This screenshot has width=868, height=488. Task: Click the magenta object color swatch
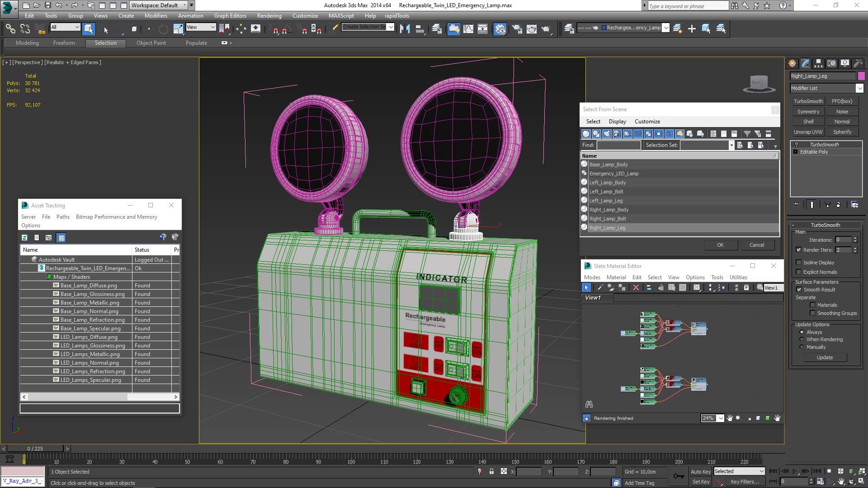(861, 76)
